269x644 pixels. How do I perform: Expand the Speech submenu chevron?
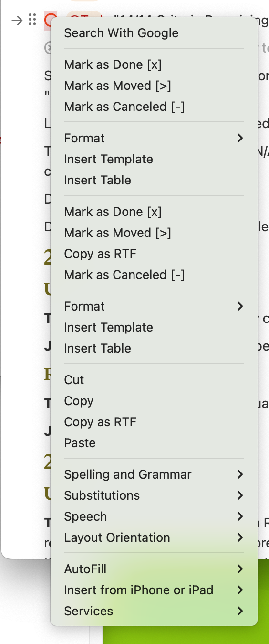pyautogui.click(x=240, y=516)
